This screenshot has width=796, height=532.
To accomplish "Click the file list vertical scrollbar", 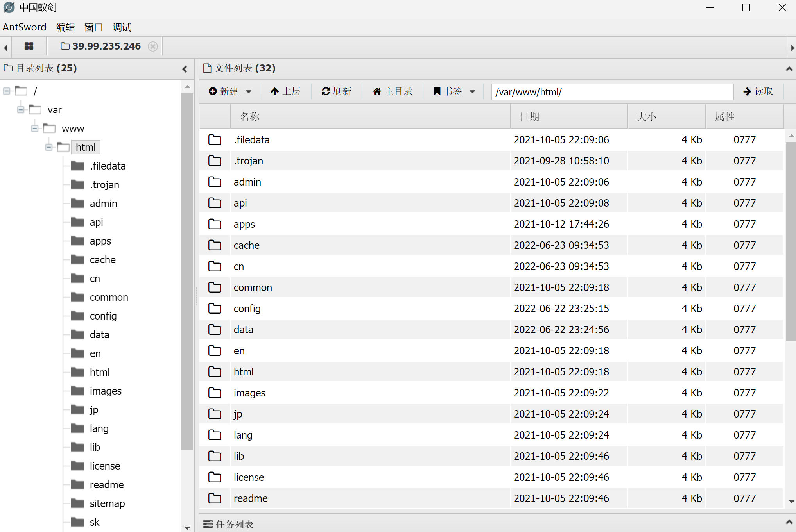I will coord(791,241).
